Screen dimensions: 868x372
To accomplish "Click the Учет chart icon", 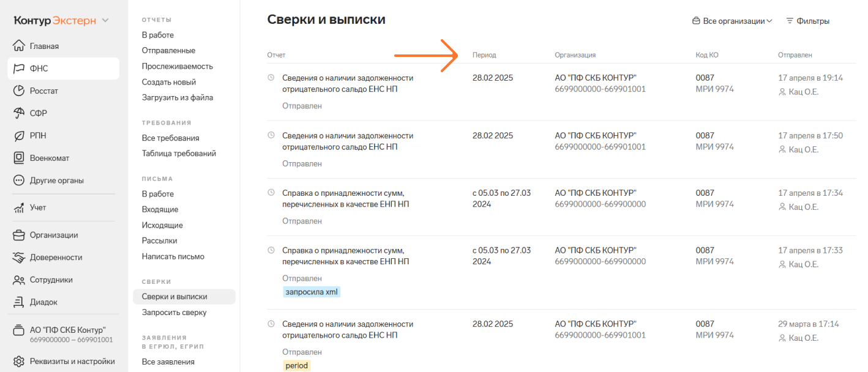I will 18,208.
